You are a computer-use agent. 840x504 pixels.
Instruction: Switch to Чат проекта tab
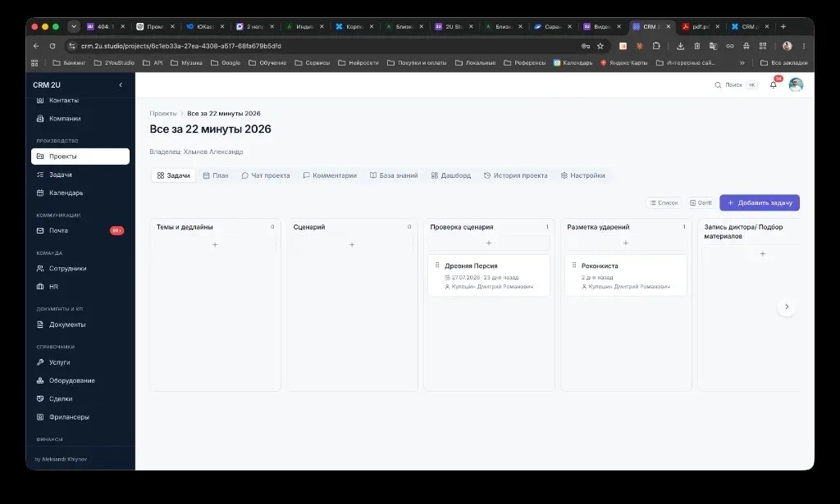[266, 175]
